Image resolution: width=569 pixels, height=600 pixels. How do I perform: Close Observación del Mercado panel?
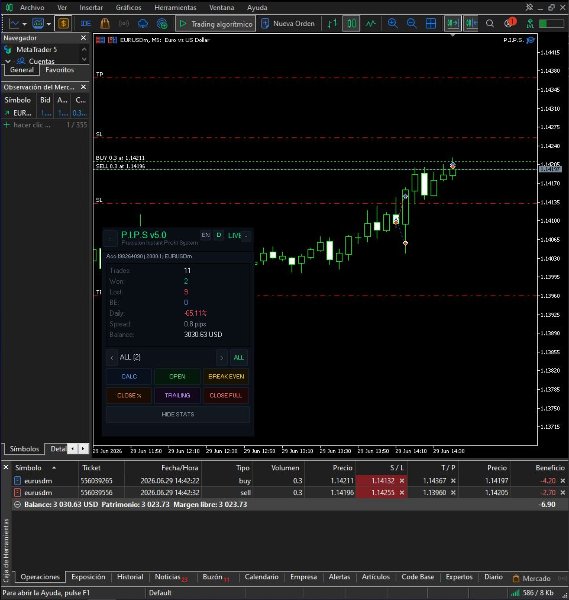coord(83,87)
